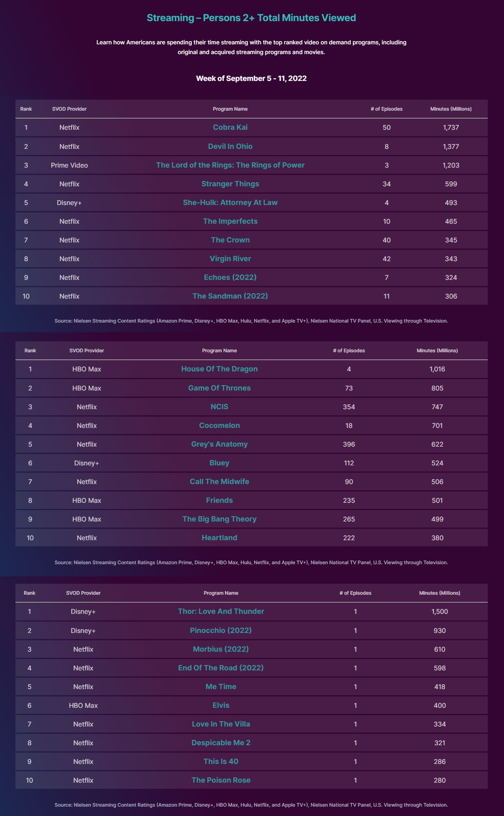Click the page title Streaming heading
The image size is (504, 816).
pos(251,18)
